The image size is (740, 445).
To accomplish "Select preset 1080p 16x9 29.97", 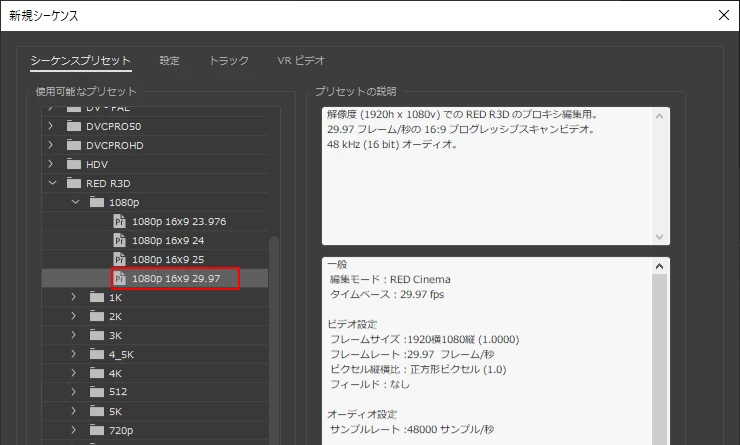I will click(x=176, y=278).
